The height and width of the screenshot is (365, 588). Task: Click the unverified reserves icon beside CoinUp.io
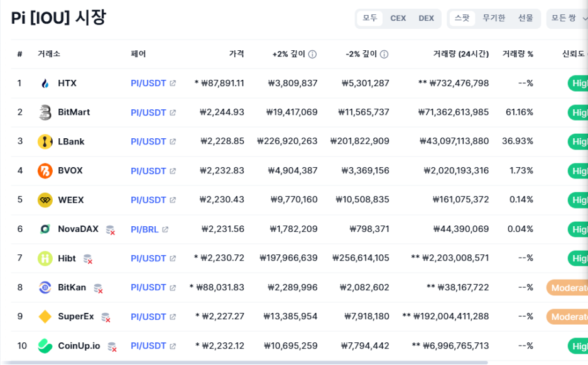(112, 347)
